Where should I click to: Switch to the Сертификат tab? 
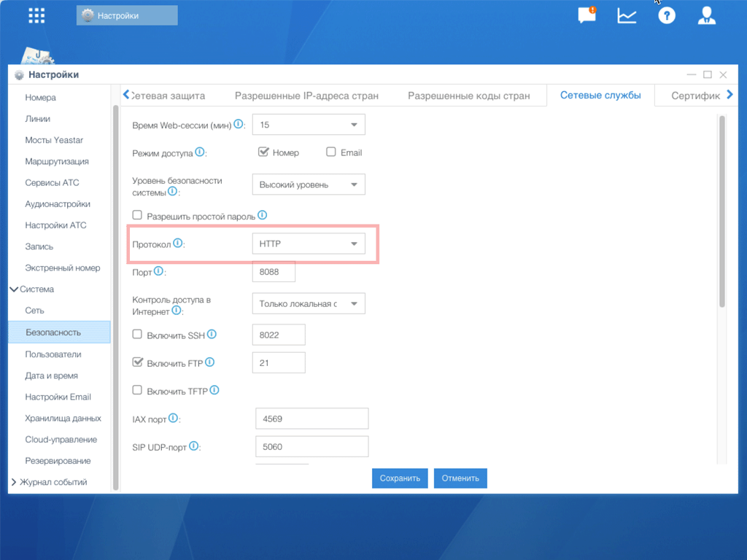(x=697, y=95)
